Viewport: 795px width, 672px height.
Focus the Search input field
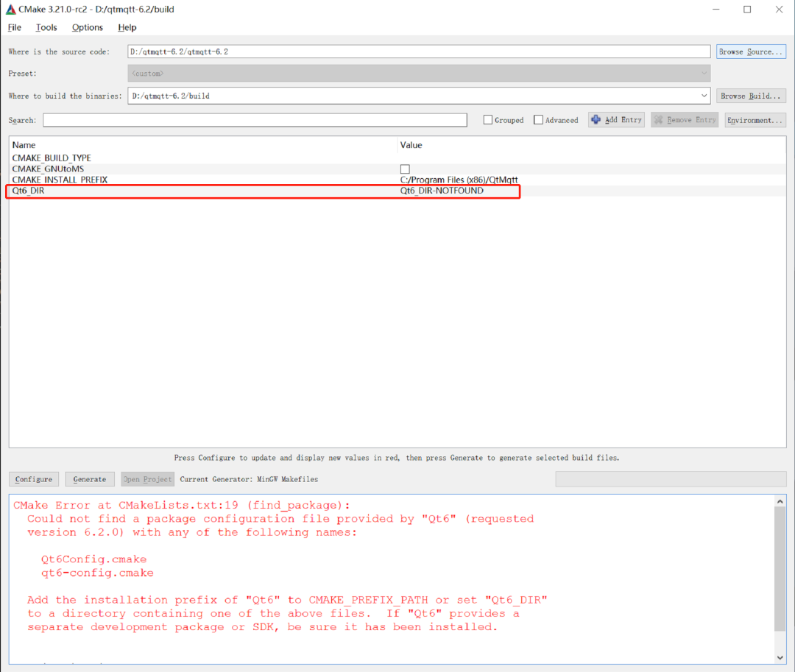(x=255, y=120)
